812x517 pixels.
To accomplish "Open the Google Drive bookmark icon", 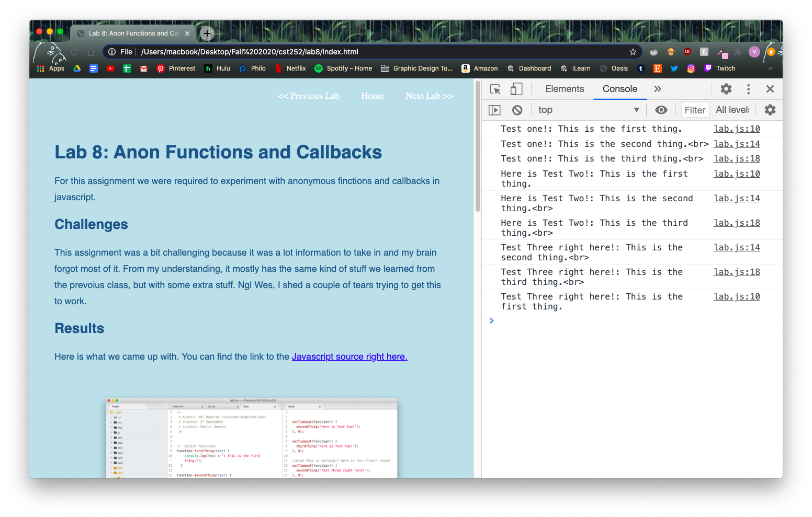I will (x=77, y=68).
